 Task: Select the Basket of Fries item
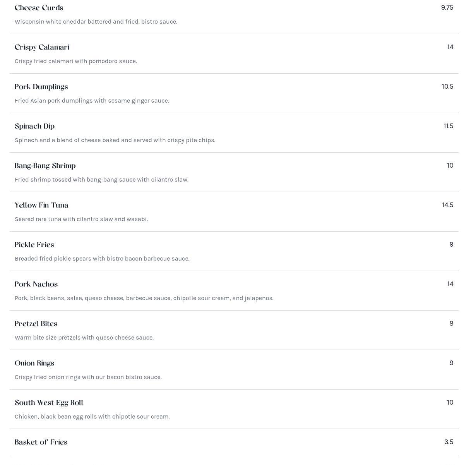coord(41,443)
